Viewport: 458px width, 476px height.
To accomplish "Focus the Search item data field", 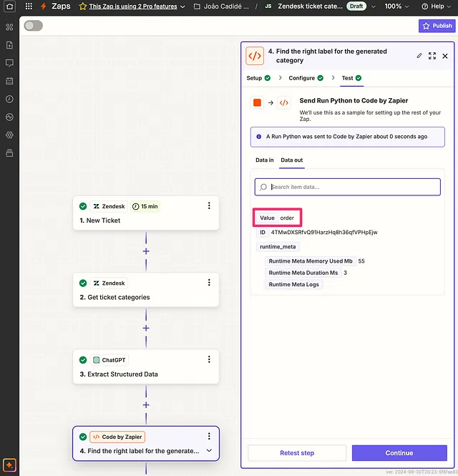I will coord(348,187).
